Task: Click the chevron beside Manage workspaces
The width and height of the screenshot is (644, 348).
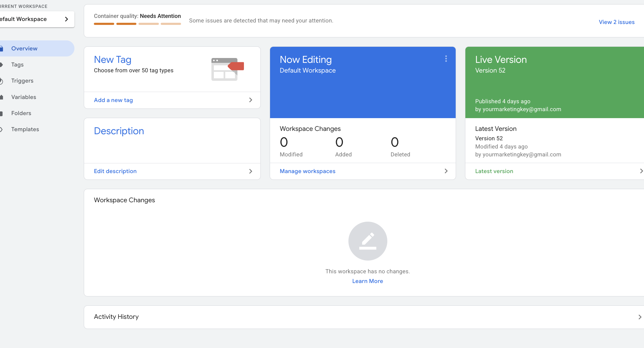Action: click(446, 171)
